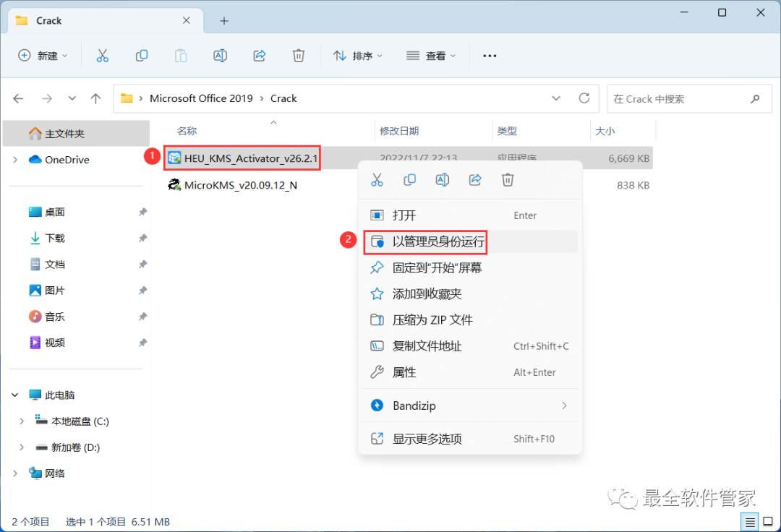Sort by the 大小 column header
Image resolution: width=781 pixels, height=532 pixels.
click(605, 131)
